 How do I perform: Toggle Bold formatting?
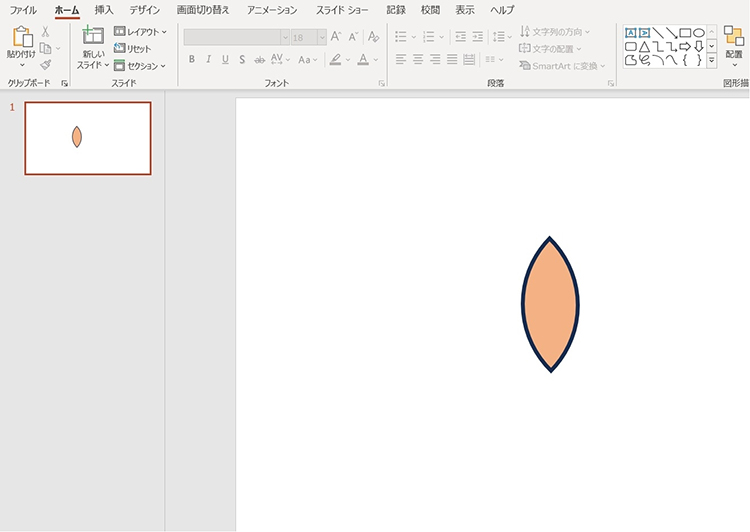192,59
